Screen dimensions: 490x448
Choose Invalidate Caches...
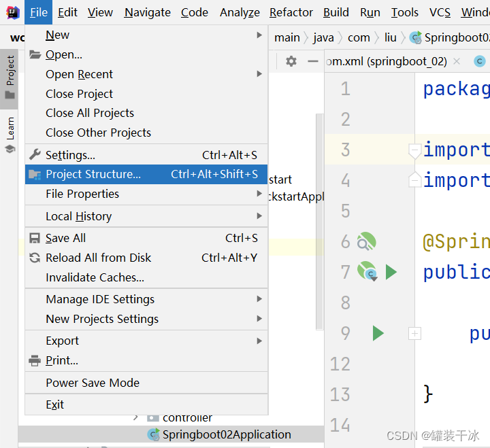(146, 277)
